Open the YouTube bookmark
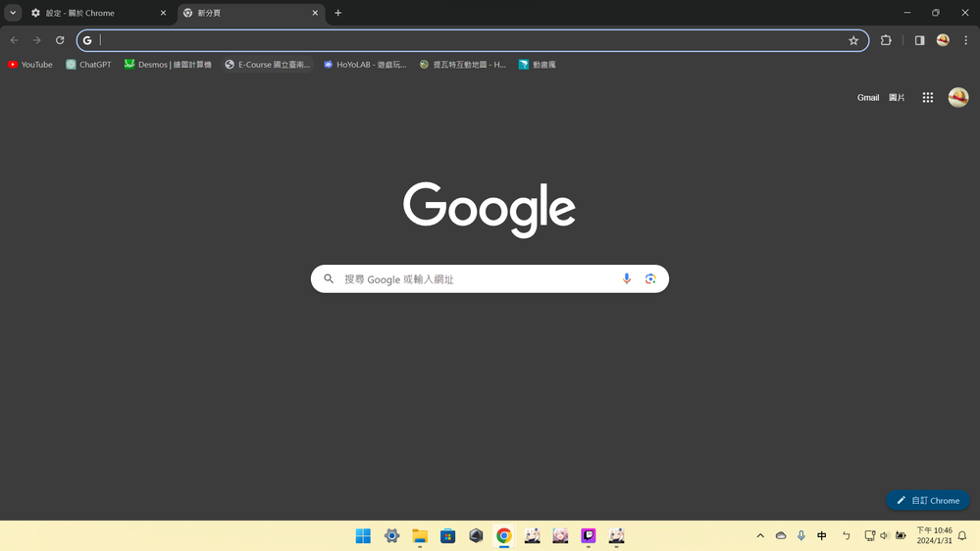The image size is (980, 551). click(x=30, y=65)
